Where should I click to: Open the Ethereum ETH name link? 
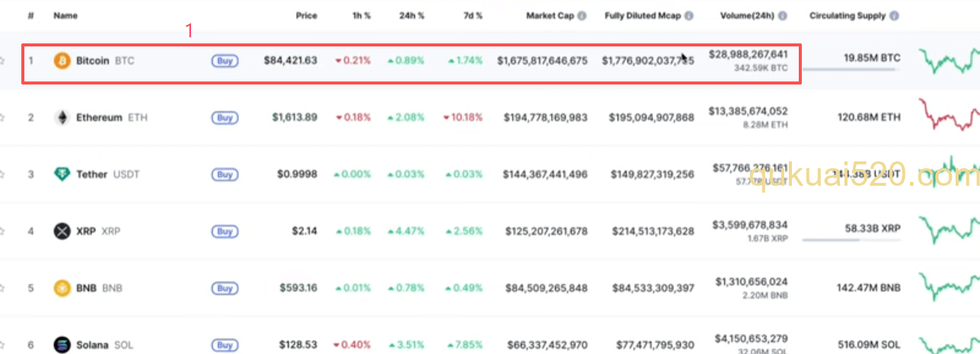[x=112, y=118]
